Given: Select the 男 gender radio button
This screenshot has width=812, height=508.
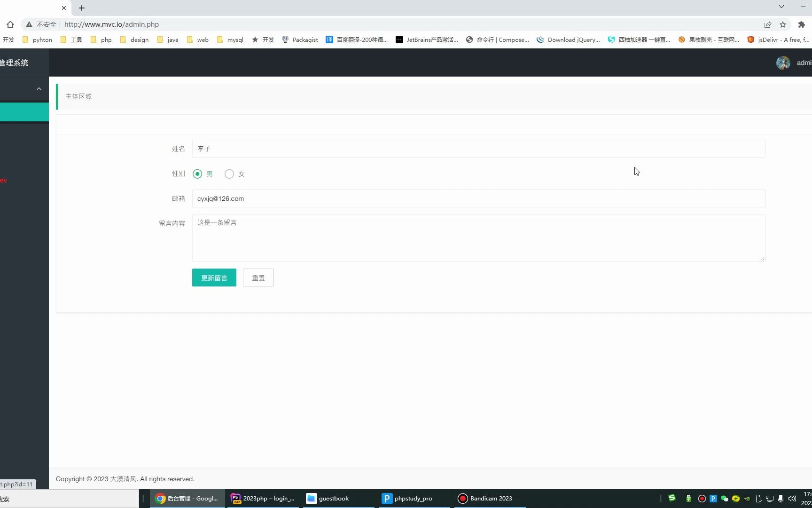Looking at the screenshot, I should 197,174.
